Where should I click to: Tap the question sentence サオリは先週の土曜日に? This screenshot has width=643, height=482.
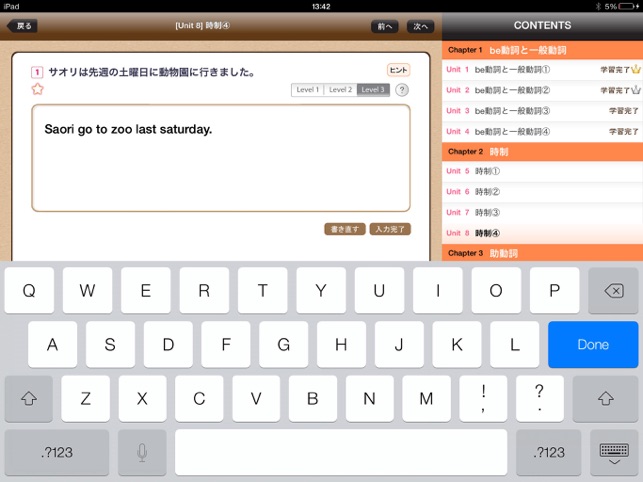(x=152, y=73)
